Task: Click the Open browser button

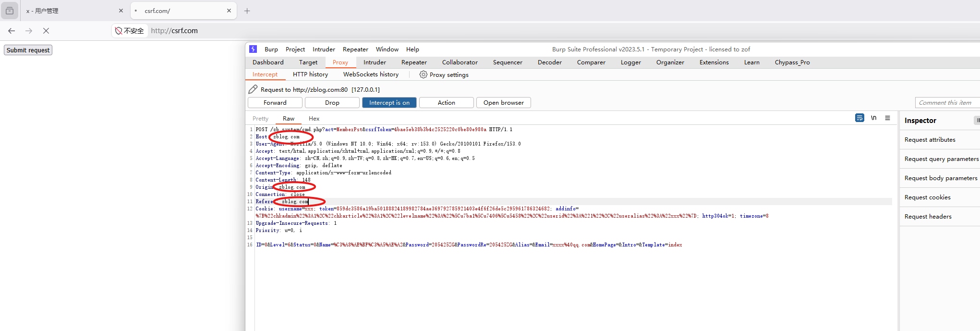Action: tap(504, 103)
